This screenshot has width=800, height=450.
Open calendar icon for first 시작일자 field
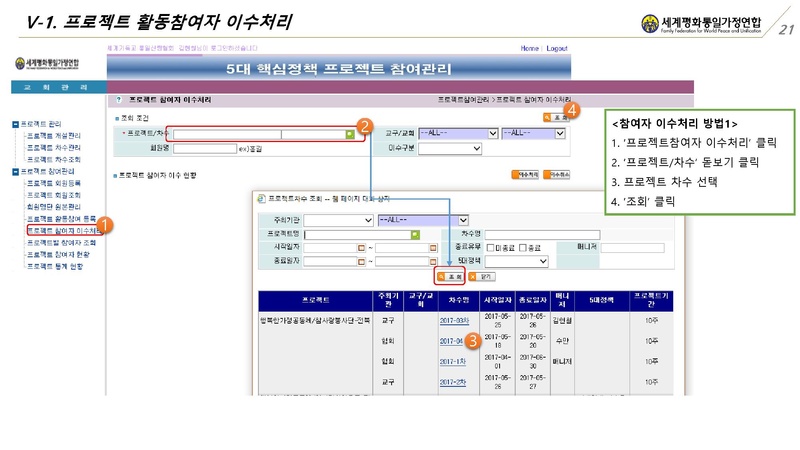pyautogui.click(x=361, y=247)
